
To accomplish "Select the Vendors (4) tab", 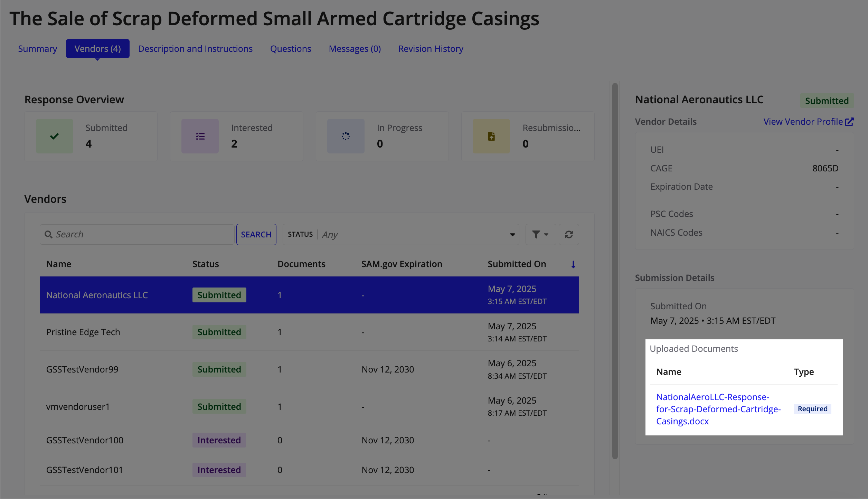I will pyautogui.click(x=98, y=49).
